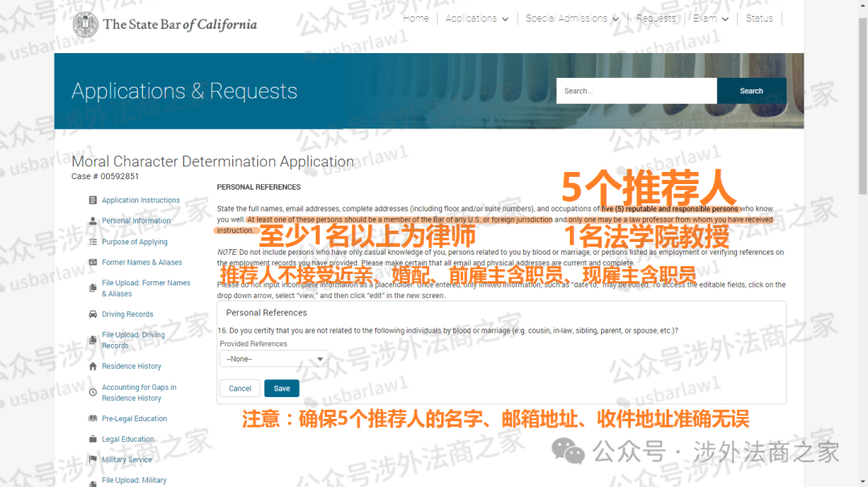Screen dimensions: 868x487
Task: Click the Personal Information person icon
Action: 93,220
